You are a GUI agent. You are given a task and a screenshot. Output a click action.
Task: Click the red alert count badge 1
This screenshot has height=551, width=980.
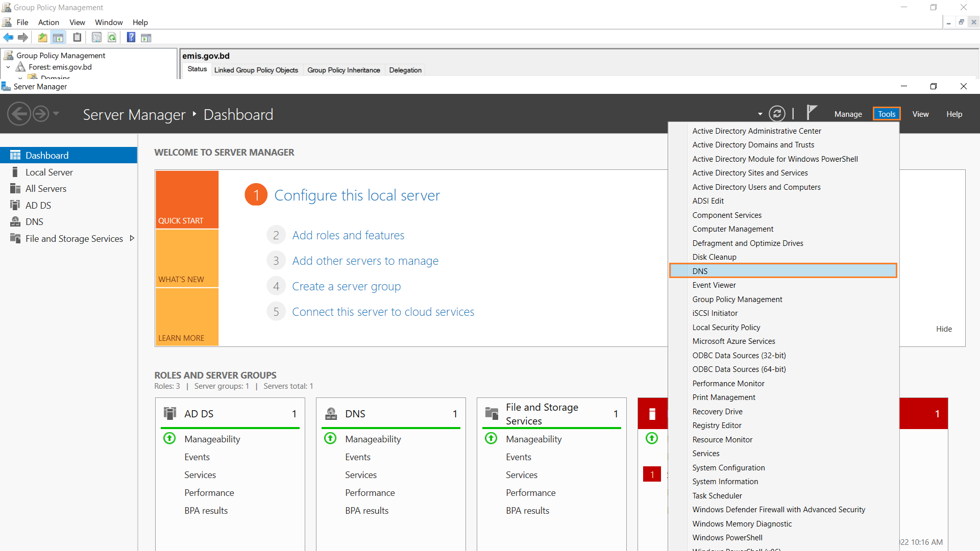[x=652, y=474]
